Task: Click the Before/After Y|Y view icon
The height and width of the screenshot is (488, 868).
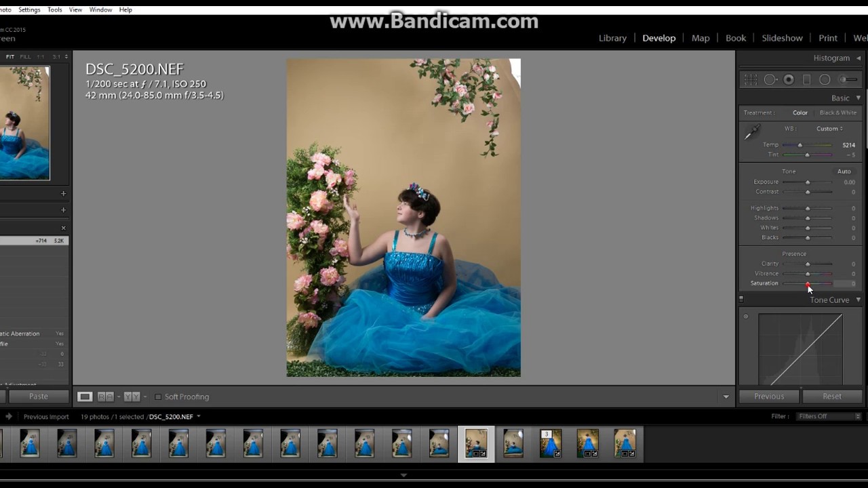Action: 132,396
